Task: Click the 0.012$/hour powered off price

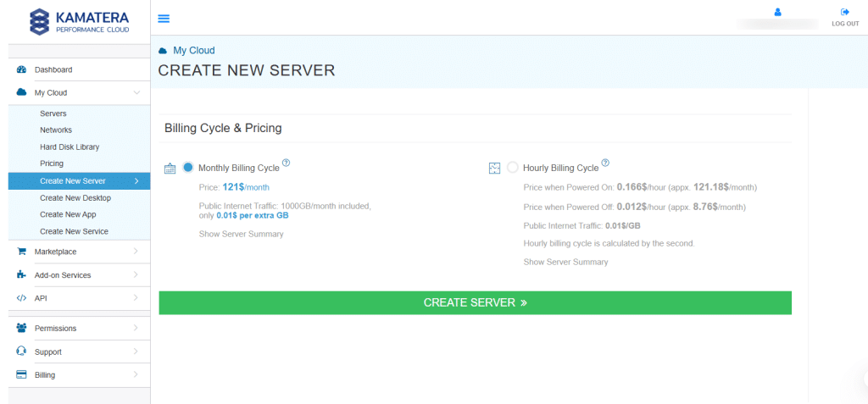Action: pyautogui.click(x=639, y=207)
